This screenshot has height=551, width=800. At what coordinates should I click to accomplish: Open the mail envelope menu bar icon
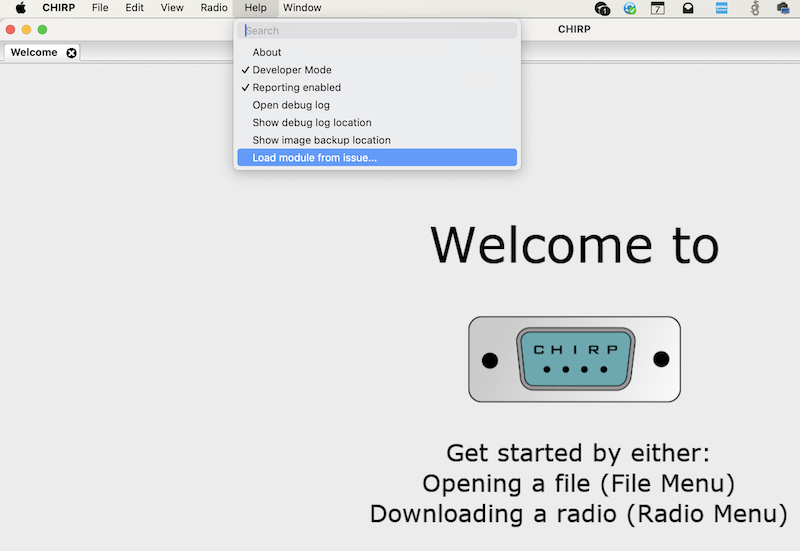tap(688, 8)
